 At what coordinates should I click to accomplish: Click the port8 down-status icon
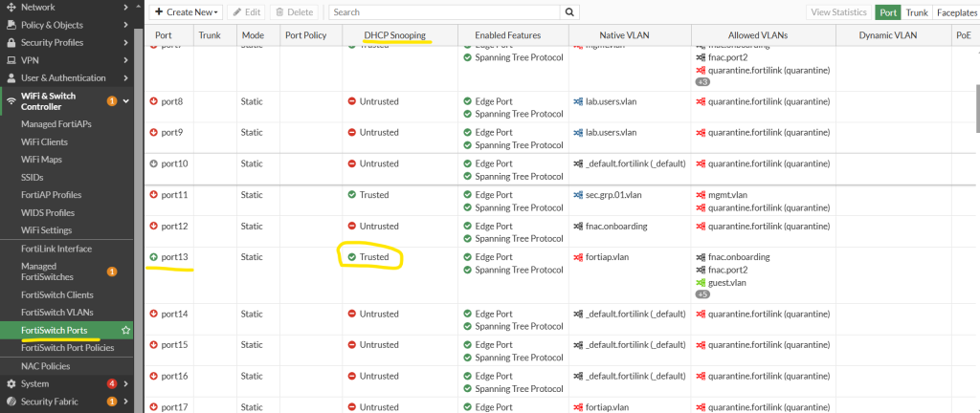(x=154, y=101)
